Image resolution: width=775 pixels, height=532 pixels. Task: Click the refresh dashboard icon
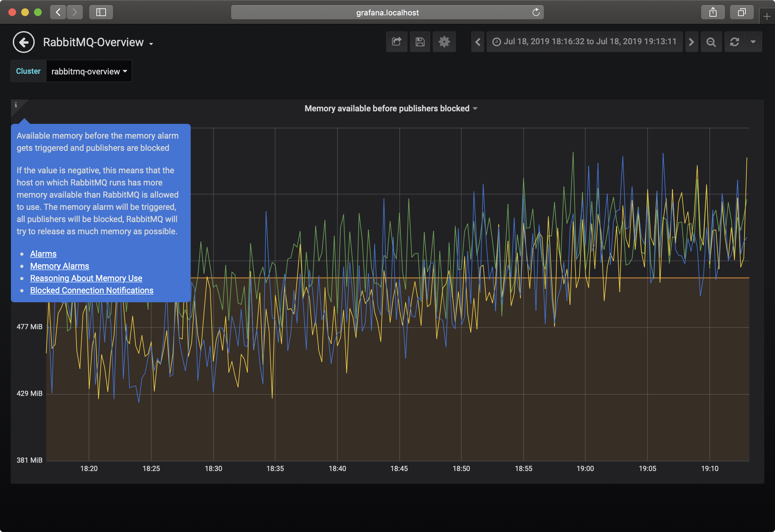pos(734,42)
